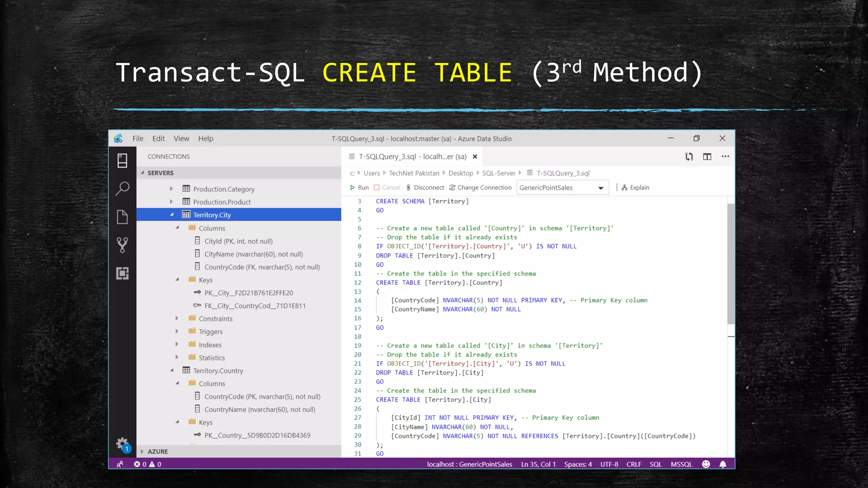Click the SQL-Server breadcrumb segment
This screenshot has height=488, width=868.
[498, 173]
